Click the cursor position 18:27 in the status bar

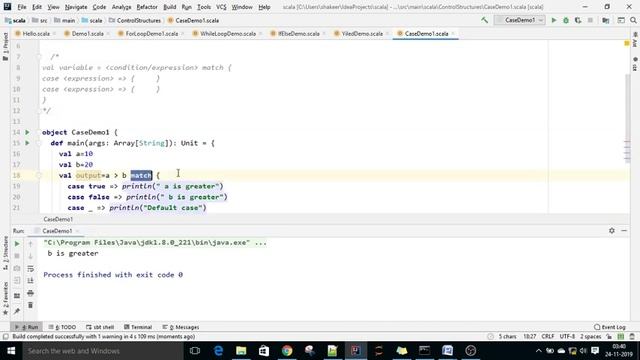tap(529, 337)
